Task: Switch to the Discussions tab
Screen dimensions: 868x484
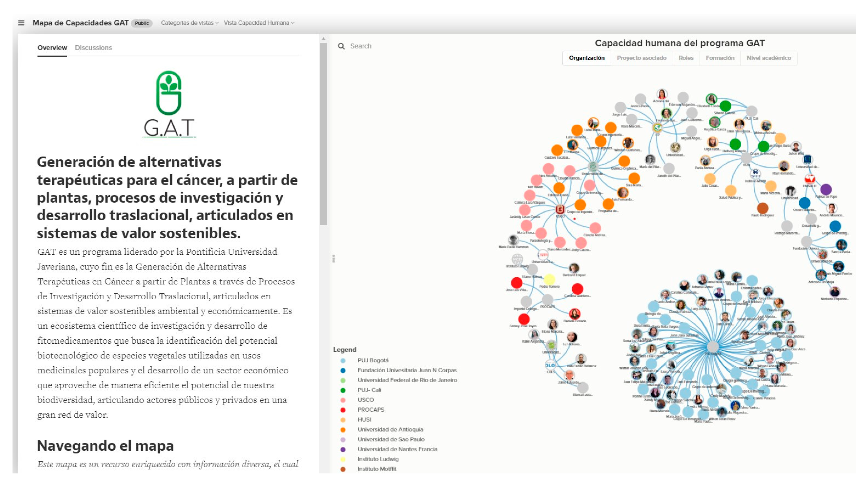Action: click(x=93, y=48)
